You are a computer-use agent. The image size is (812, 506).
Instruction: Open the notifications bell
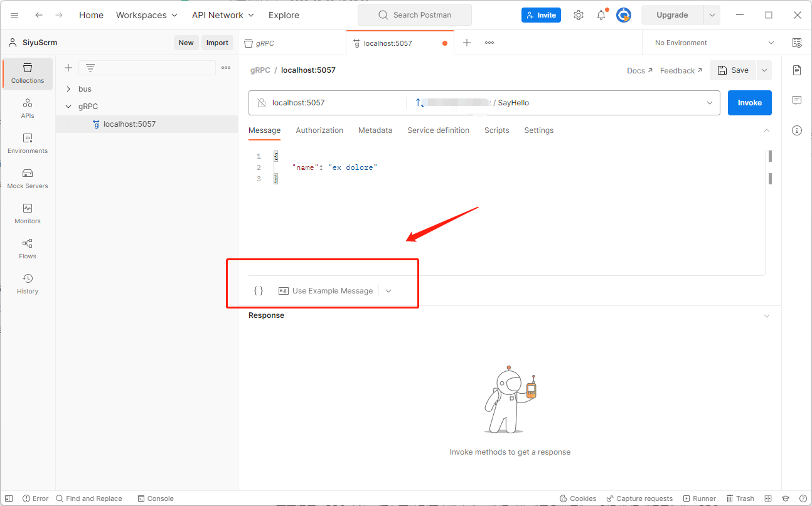pyautogui.click(x=601, y=15)
